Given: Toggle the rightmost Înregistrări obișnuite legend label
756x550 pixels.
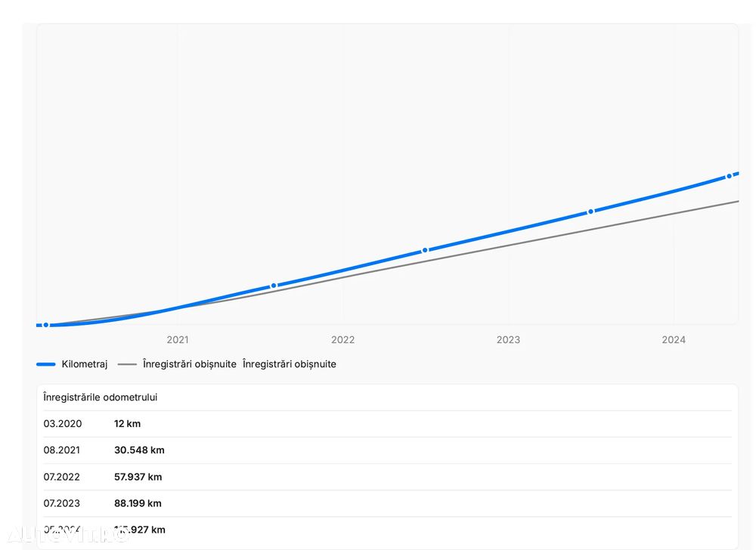Looking at the screenshot, I should 290,364.
